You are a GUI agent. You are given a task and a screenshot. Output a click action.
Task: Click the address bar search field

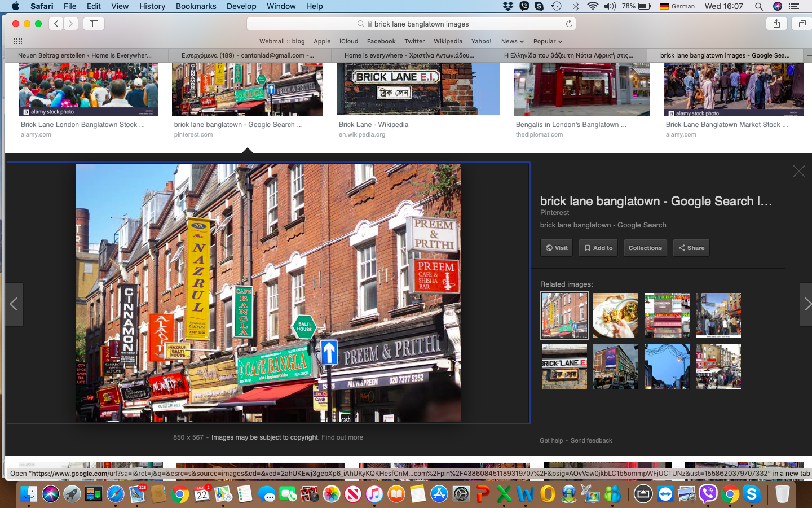coord(411,24)
